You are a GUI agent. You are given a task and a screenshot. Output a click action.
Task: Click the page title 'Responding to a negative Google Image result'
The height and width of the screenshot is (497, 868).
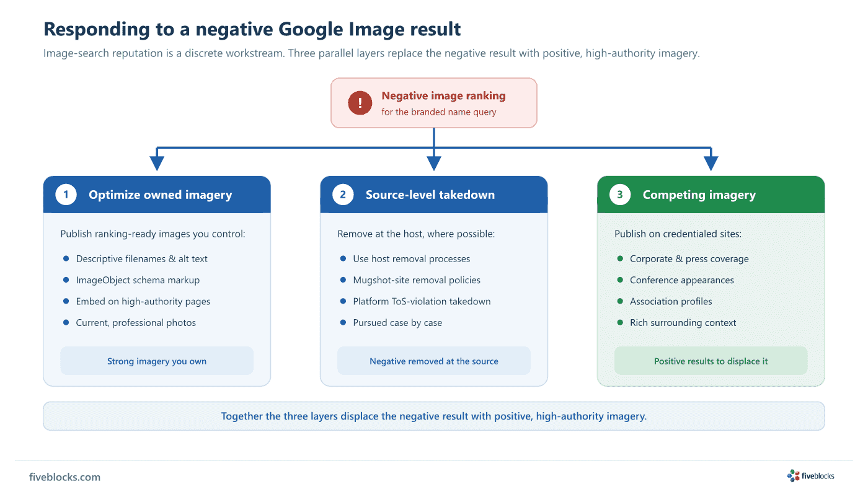pyautogui.click(x=252, y=29)
